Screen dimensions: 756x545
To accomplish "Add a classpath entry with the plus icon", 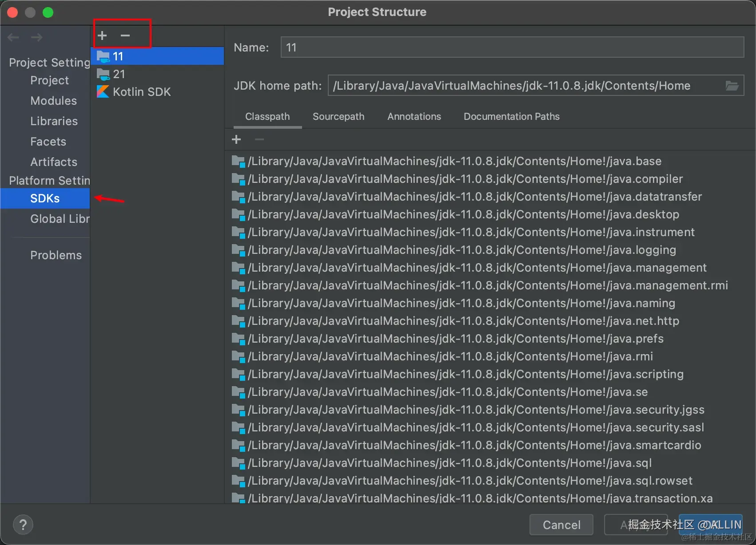I will click(x=236, y=139).
